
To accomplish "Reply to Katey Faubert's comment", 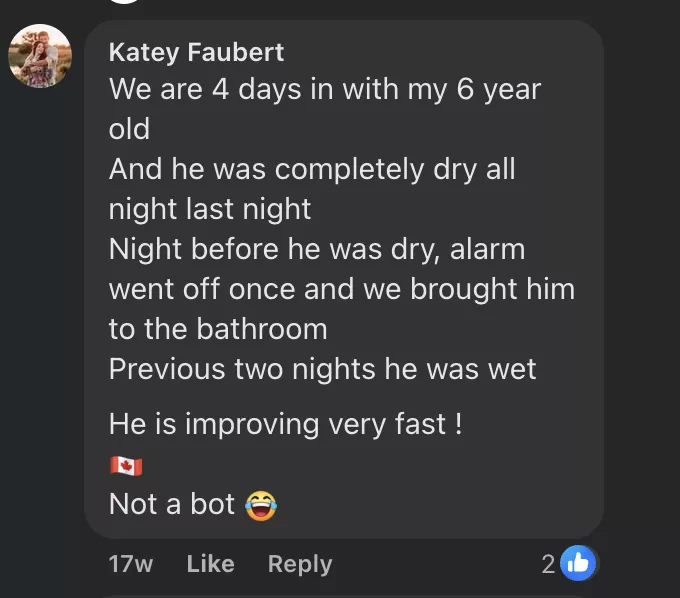I will (x=299, y=564).
